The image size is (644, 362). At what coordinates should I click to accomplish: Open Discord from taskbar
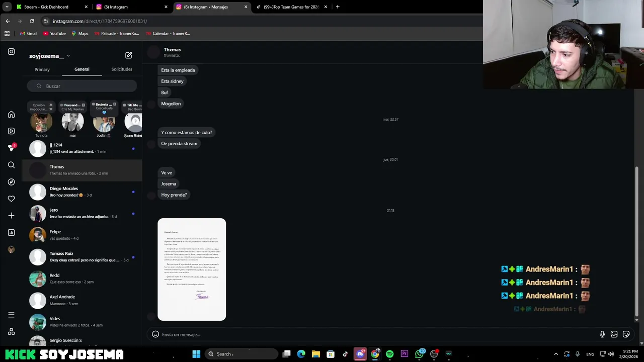360,354
